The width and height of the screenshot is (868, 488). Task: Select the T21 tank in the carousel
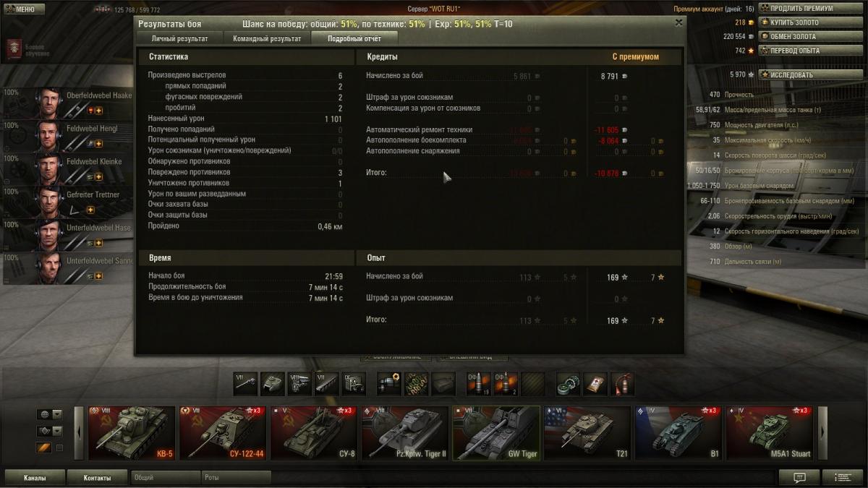pos(587,432)
